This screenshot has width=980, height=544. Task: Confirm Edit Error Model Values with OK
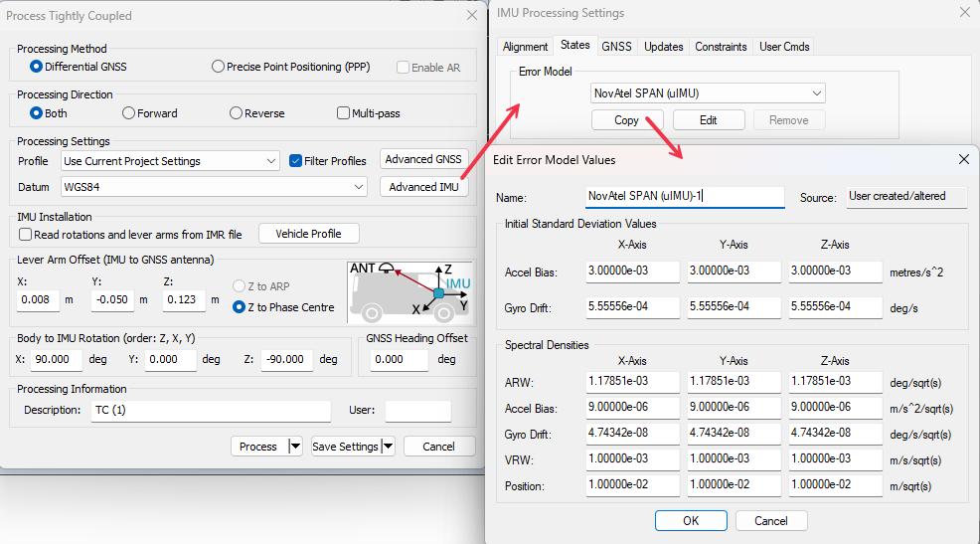click(691, 520)
